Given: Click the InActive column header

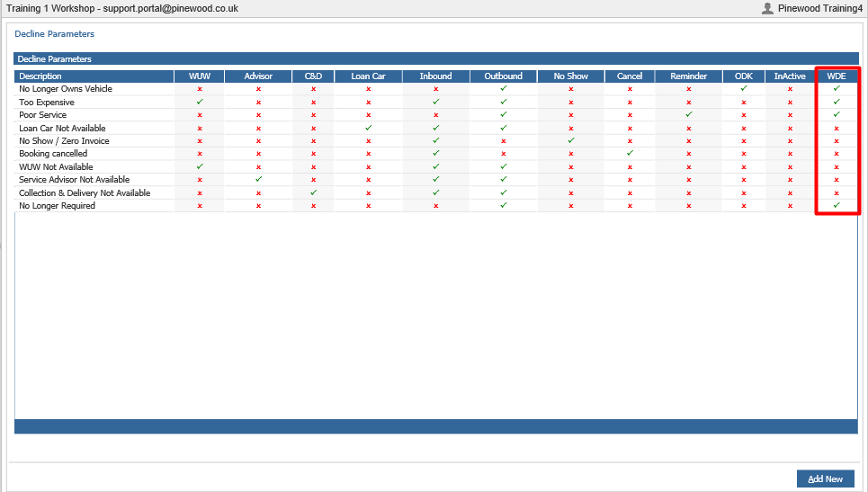Looking at the screenshot, I should click(x=790, y=76).
